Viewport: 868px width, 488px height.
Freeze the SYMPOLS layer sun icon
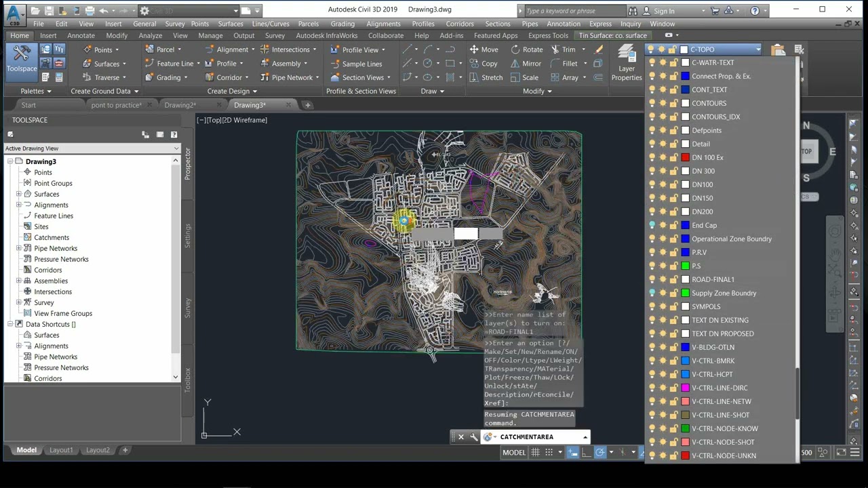[x=663, y=306]
